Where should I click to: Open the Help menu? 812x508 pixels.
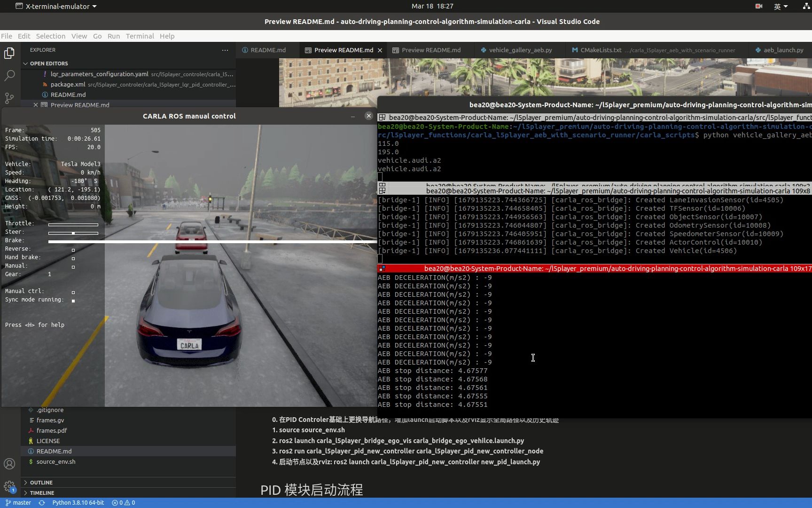pos(167,36)
